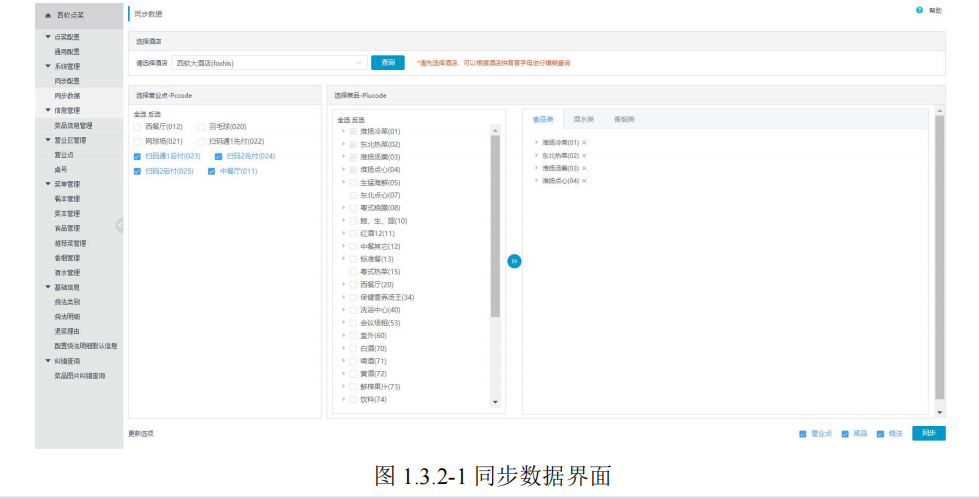Switch to the 酒水类 tab
Viewport: 979px width, 499px height.
point(583,119)
